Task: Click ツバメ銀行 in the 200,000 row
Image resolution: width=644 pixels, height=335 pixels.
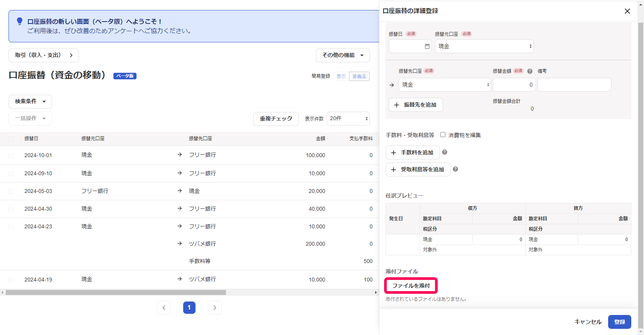Action: click(202, 244)
